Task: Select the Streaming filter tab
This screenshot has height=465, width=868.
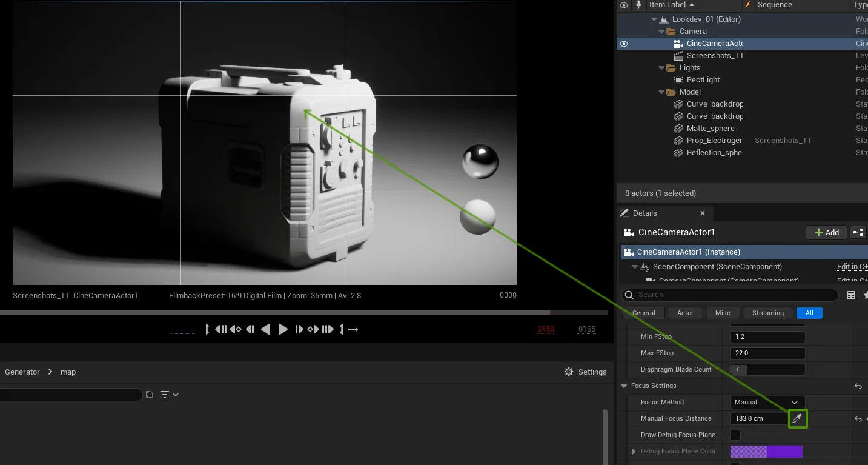Action: click(767, 313)
